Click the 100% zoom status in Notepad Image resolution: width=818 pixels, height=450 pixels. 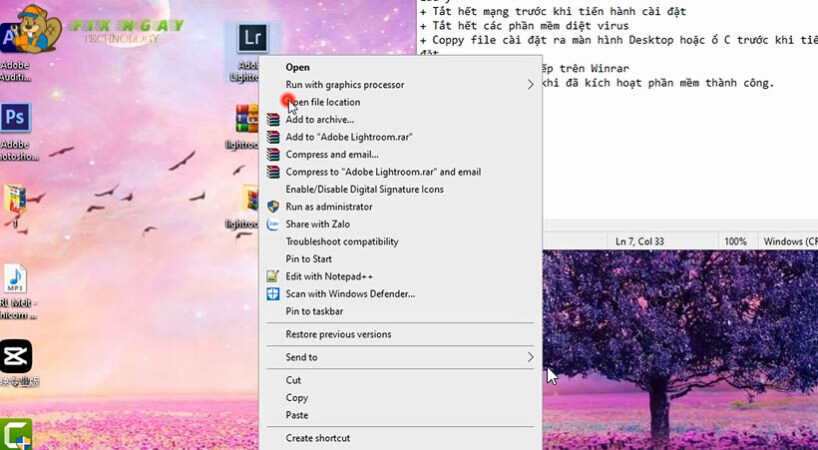click(x=735, y=241)
